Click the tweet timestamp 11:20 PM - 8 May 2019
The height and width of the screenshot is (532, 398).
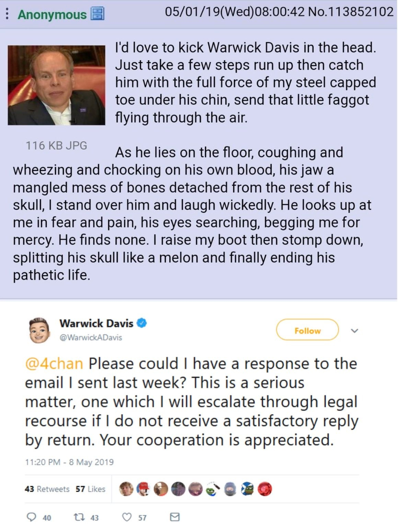pyautogui.click(x=69, y=462)
